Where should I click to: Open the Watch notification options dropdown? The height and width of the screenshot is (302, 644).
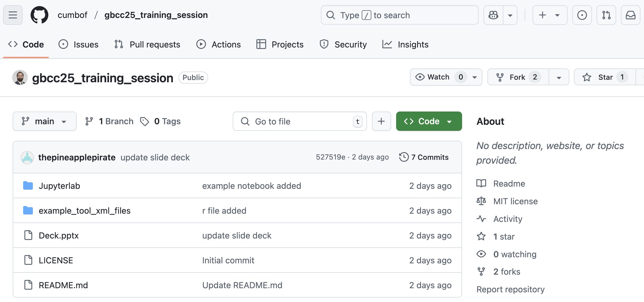coord(474,77)
